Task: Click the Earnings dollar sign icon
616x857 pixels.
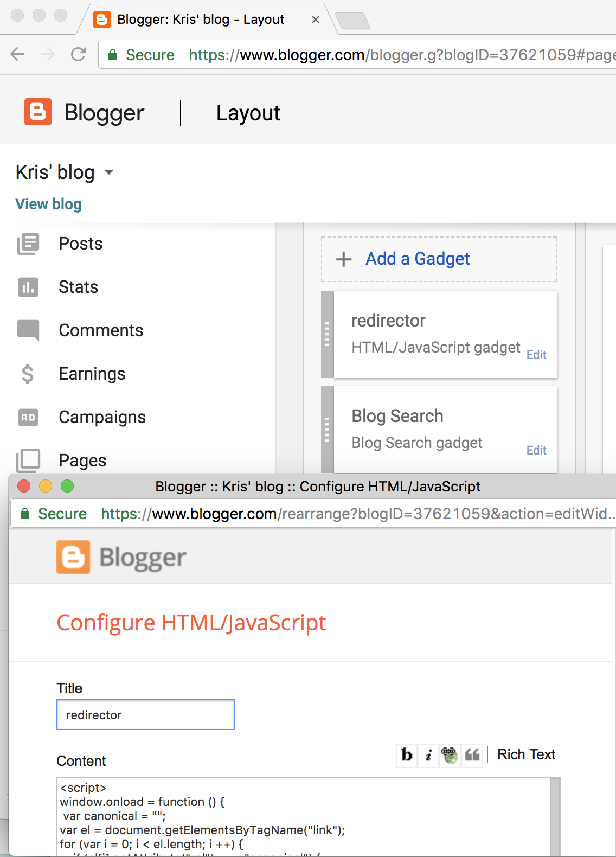Action: 28,374
